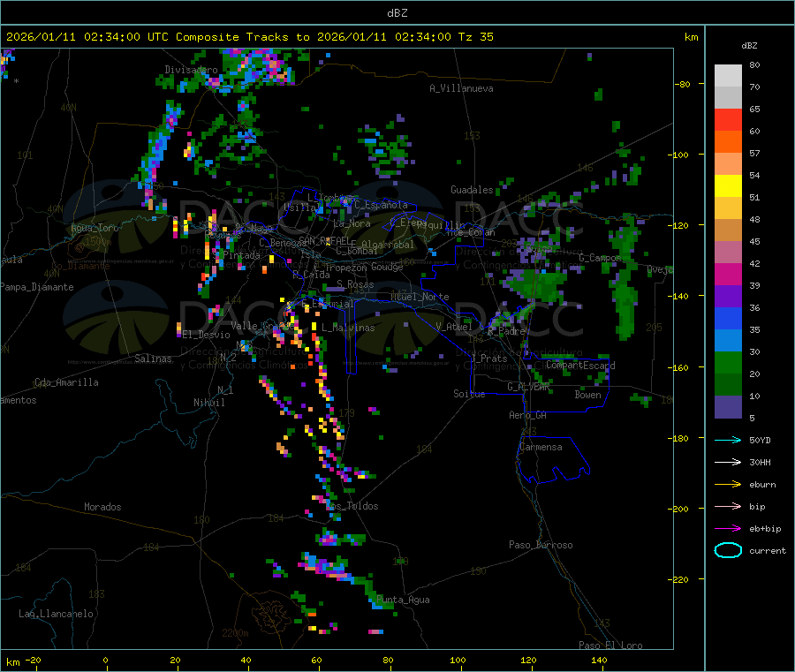The image size is (795, 672).
Task: Click the -200 km vertical axis tick
Action: click(x=688, y=509)
